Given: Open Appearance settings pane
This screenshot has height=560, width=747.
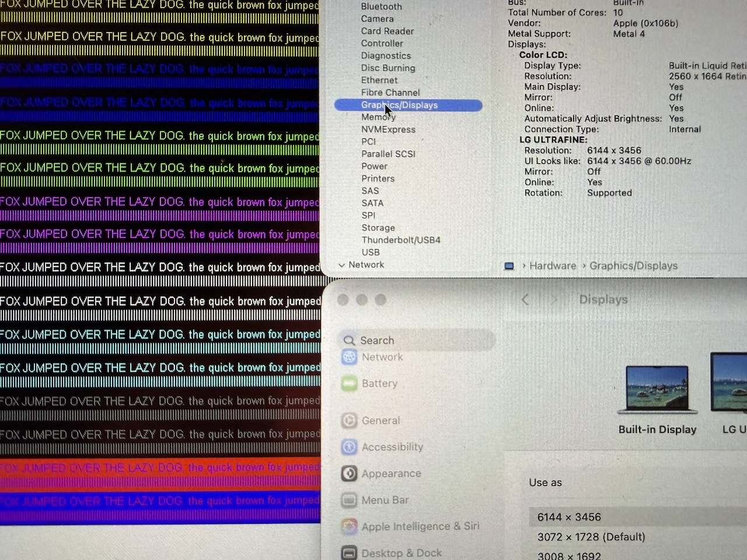Looking at the screenshot, I should point(391,473).
